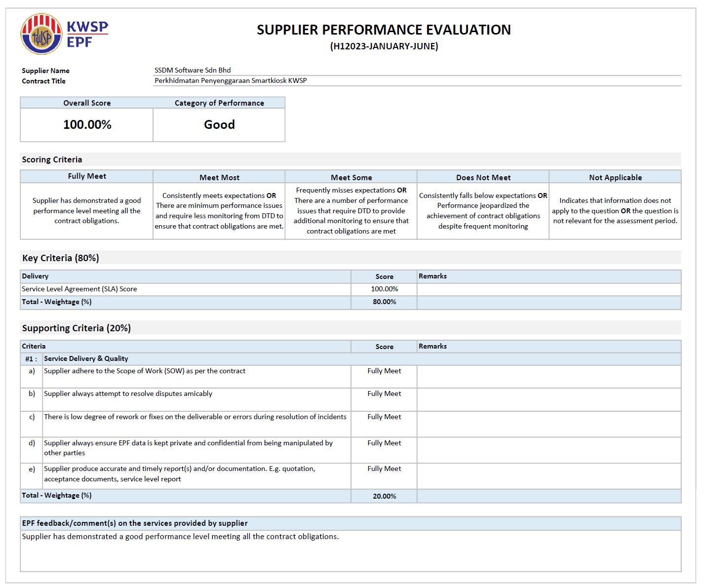Image resolution: width=705 pixels, height=588 pixels.
Task: Click the "Fully Meet" score for criterion d)
Action: point(384,443)
